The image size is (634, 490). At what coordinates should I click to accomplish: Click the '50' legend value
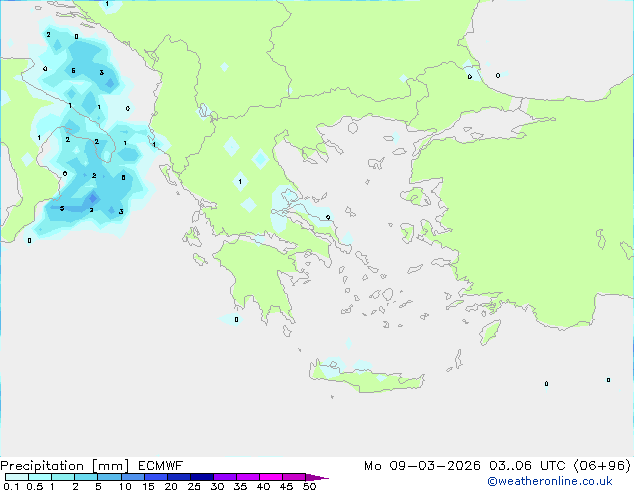pos(310,486)
